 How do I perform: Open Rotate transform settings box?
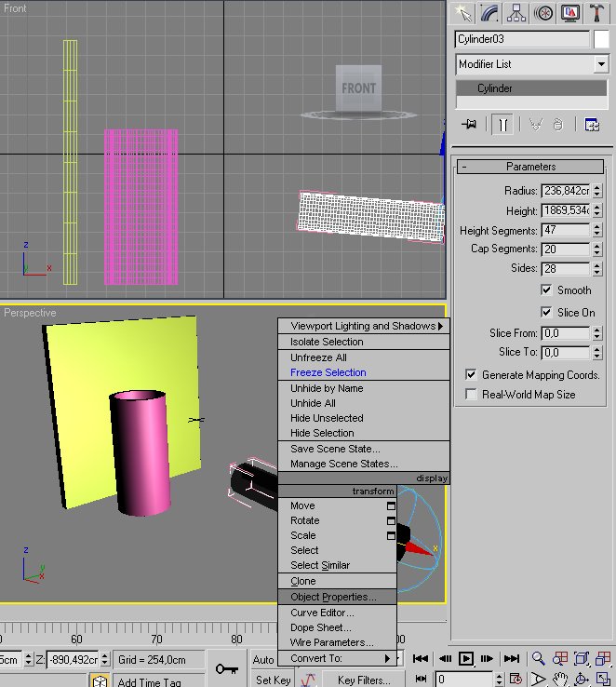(391, 521)
